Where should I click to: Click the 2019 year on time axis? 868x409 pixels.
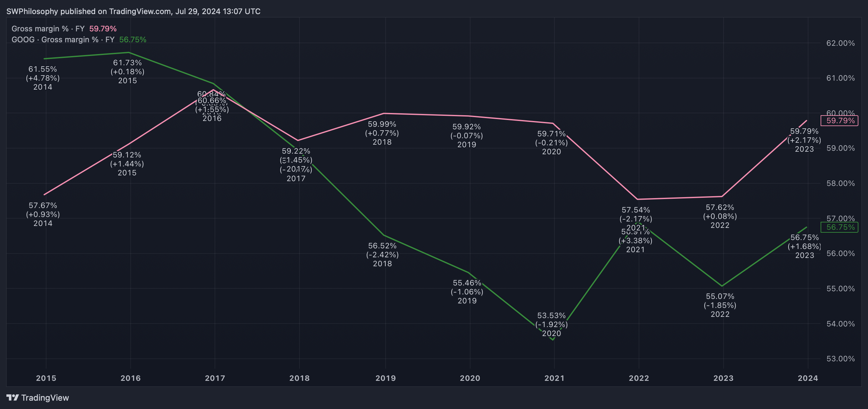point(386,378)
